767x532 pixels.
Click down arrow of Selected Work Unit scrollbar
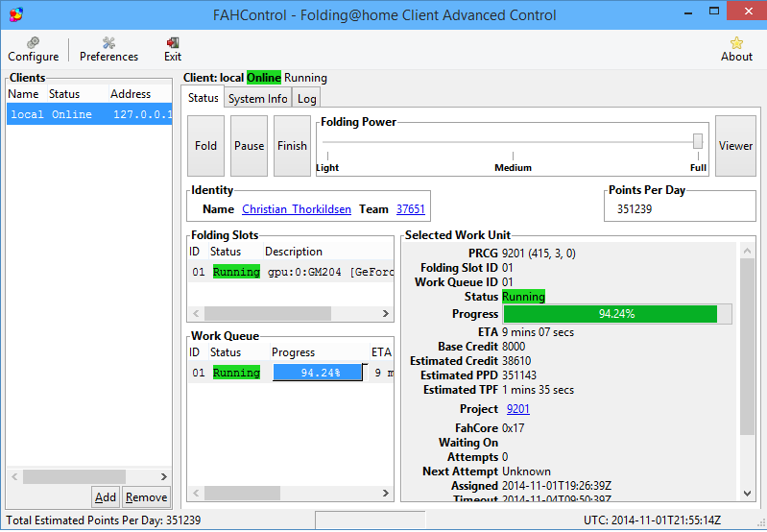click(747, 494)
